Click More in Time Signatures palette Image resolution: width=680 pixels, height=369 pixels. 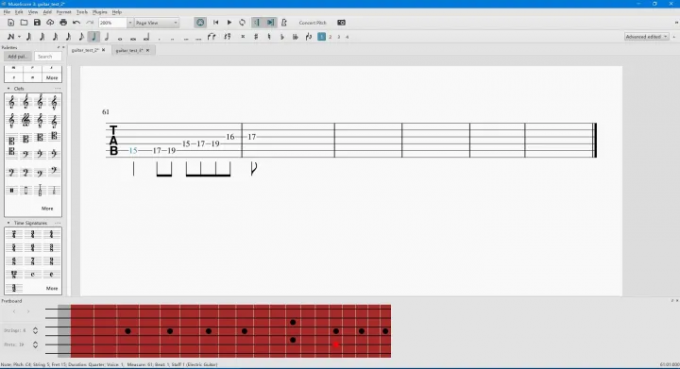coord(52,288)
